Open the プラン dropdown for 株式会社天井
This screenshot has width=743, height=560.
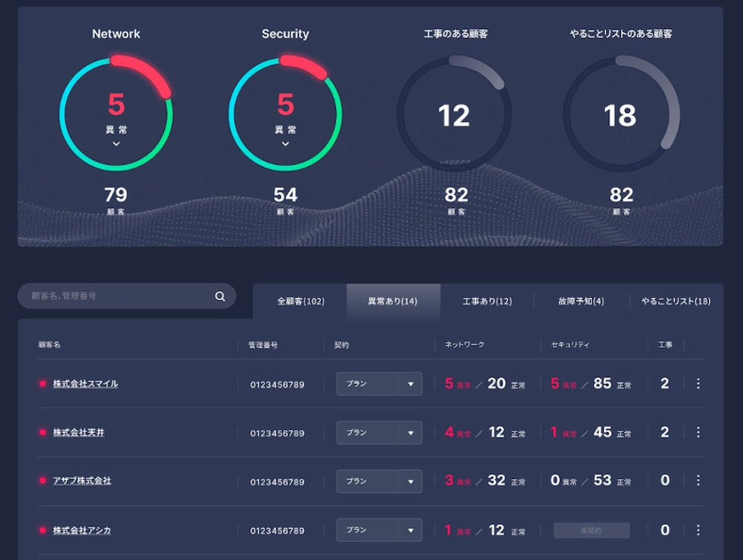click(x=379, y=432)
